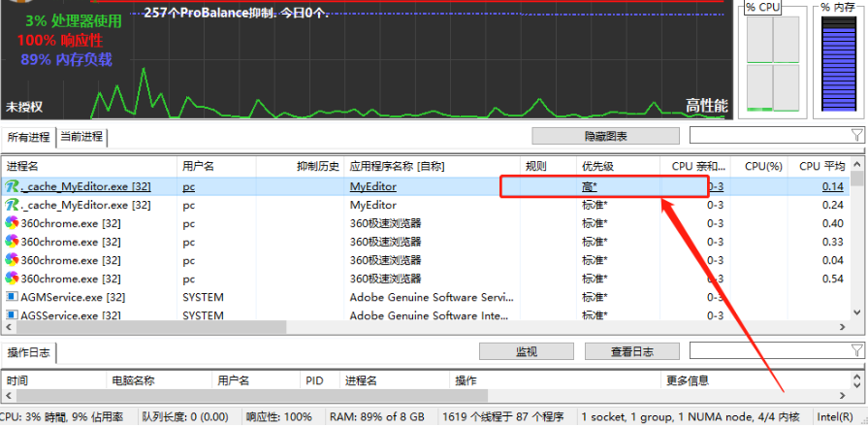Viewport: 868px width, 427px height.
Task: Click the 89% 内存负载 graph label
Action: click(66, 59)
